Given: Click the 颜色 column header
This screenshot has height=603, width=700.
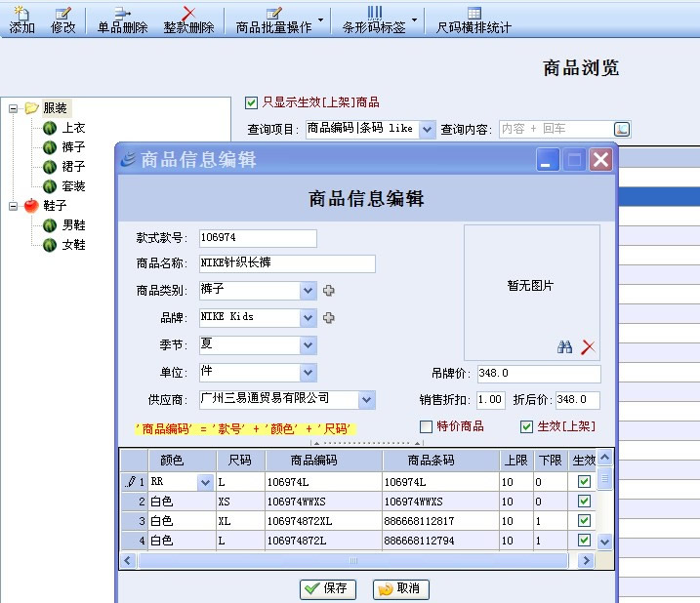Looking at the screenshot, I should point(183,461).
